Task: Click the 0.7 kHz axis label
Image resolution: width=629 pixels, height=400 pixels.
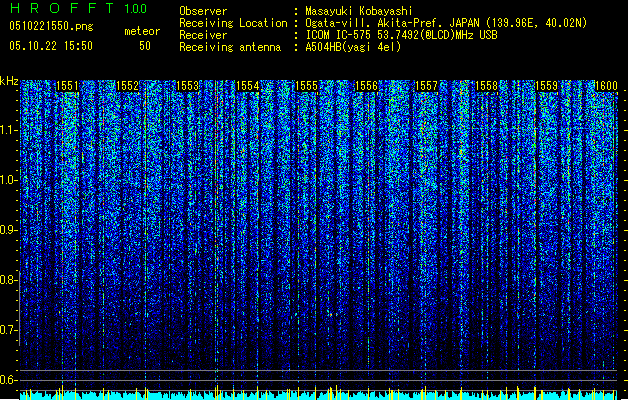Action: tap(9, 330)
